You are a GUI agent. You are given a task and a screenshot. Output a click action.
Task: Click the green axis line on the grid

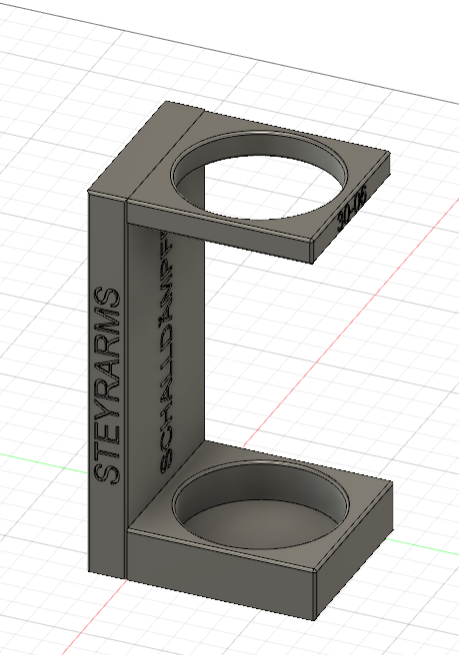(38, 461)
